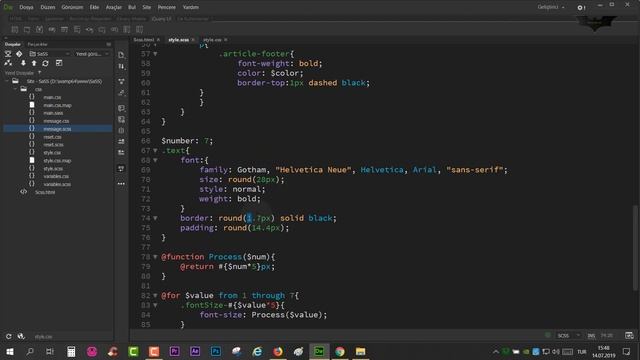
Task: Close the style.css document tab
Action: pyautogui.click(x=226, y=40)
